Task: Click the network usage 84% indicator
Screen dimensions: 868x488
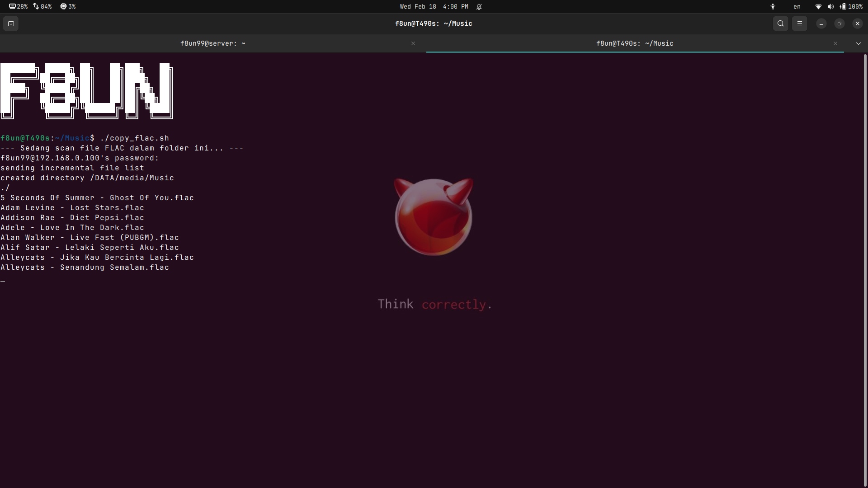Action: (x=42, y=6)
